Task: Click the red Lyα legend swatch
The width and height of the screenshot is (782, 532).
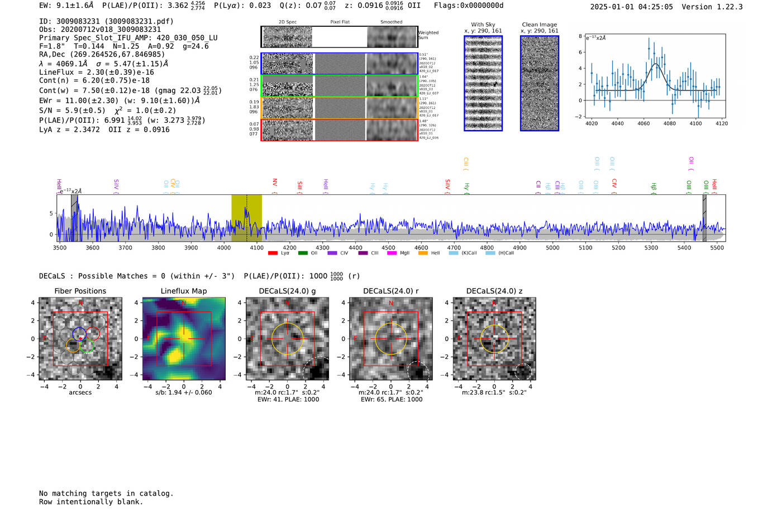Action: (x=273, y=253)
